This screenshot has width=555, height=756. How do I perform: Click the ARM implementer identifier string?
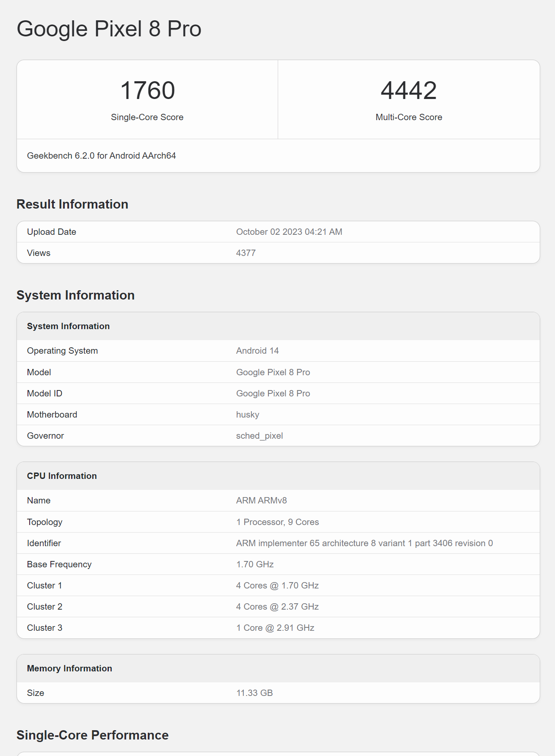pos(364,543)
